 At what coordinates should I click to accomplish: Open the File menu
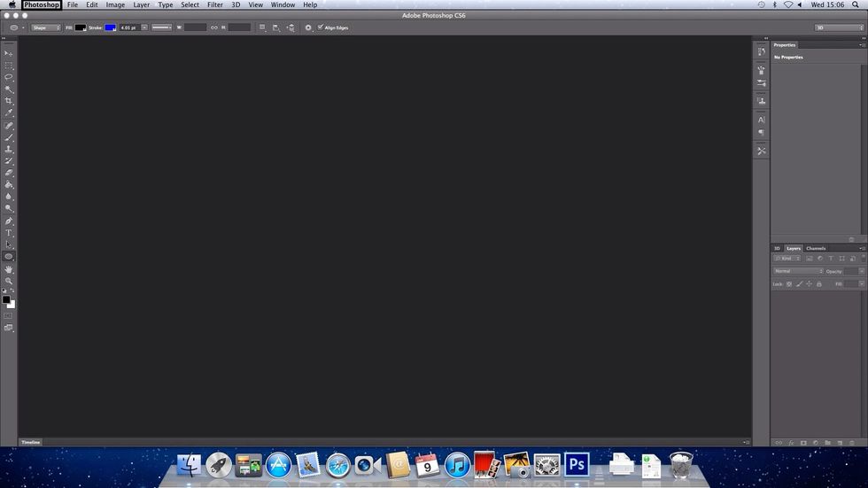[73, 4]
